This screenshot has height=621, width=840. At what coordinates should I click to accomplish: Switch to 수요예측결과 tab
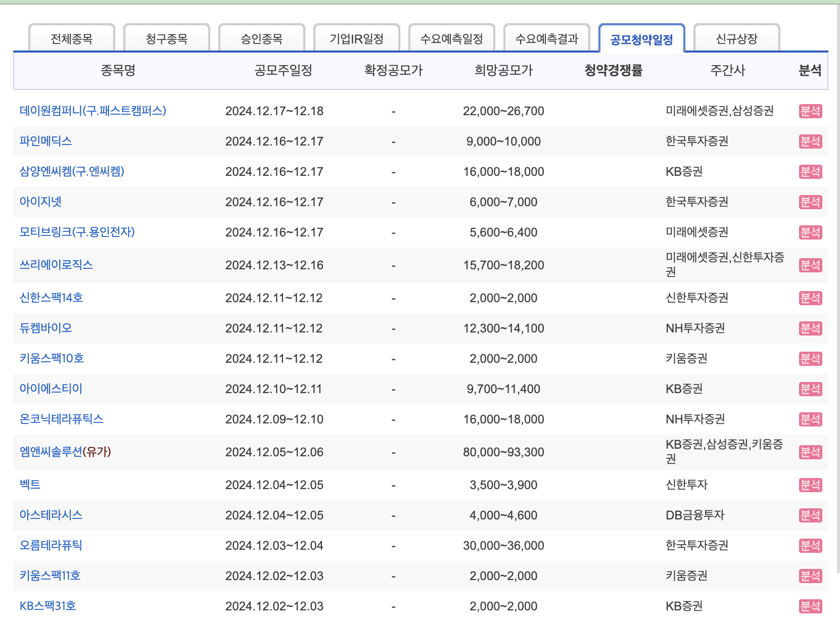pos(547,38)
